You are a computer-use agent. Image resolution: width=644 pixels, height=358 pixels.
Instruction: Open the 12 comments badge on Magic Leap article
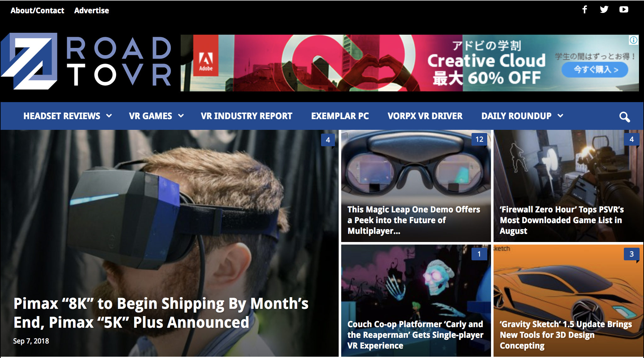coord(479,139)
